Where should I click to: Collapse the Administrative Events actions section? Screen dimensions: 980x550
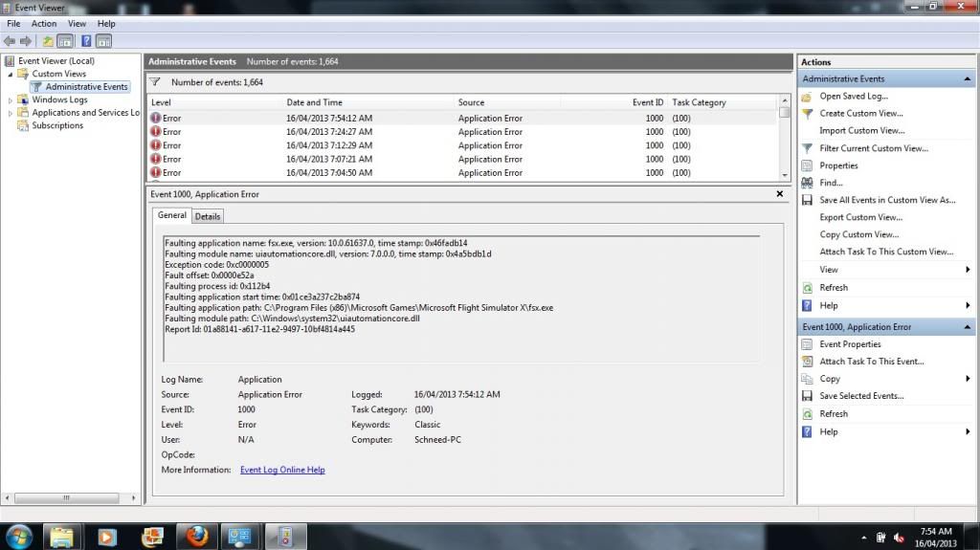(x=968, y=79)
